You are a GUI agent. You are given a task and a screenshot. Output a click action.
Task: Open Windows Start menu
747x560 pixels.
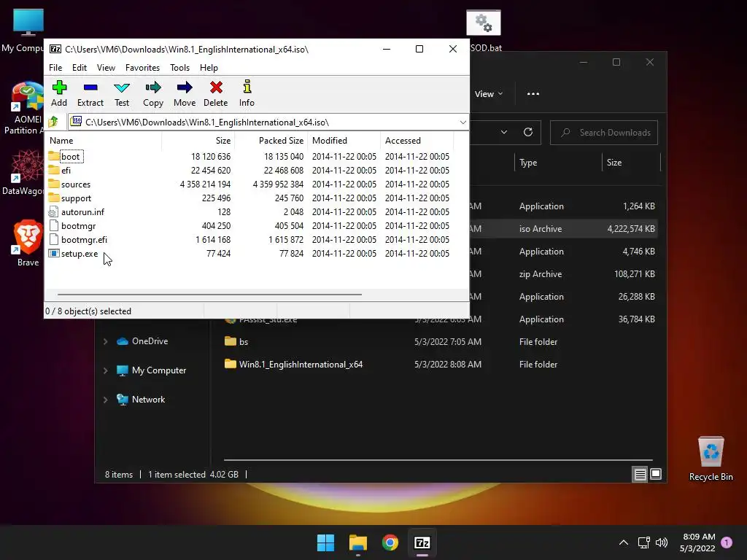pyautogui.click(x=326, y=542)
